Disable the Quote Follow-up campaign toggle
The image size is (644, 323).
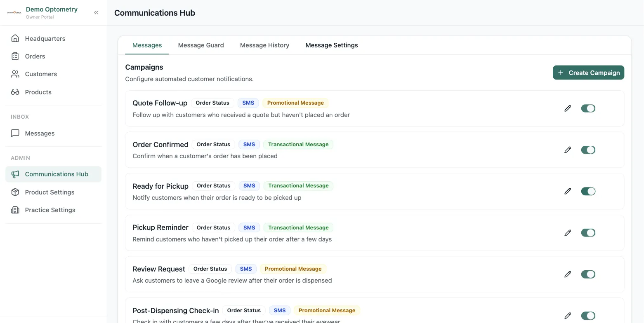click(588, 108)
